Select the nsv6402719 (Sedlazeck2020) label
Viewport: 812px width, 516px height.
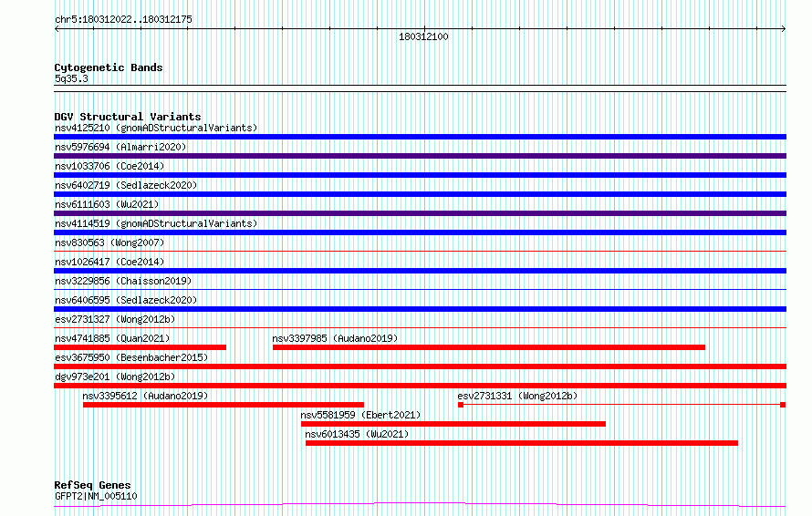(126, 185)
